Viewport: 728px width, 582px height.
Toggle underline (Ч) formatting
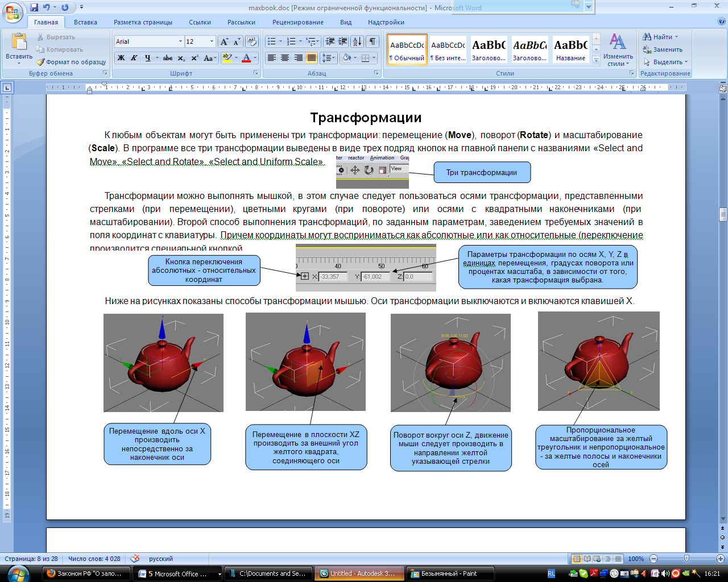(148, 58)
